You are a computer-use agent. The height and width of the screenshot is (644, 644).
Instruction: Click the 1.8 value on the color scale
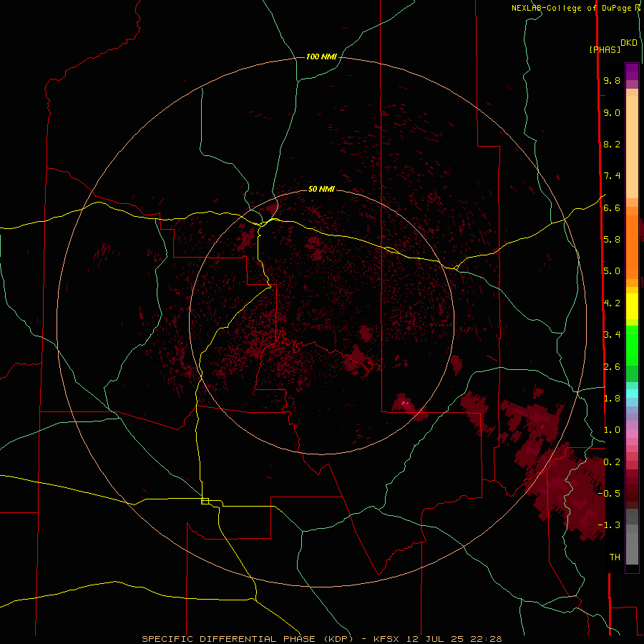612,399
